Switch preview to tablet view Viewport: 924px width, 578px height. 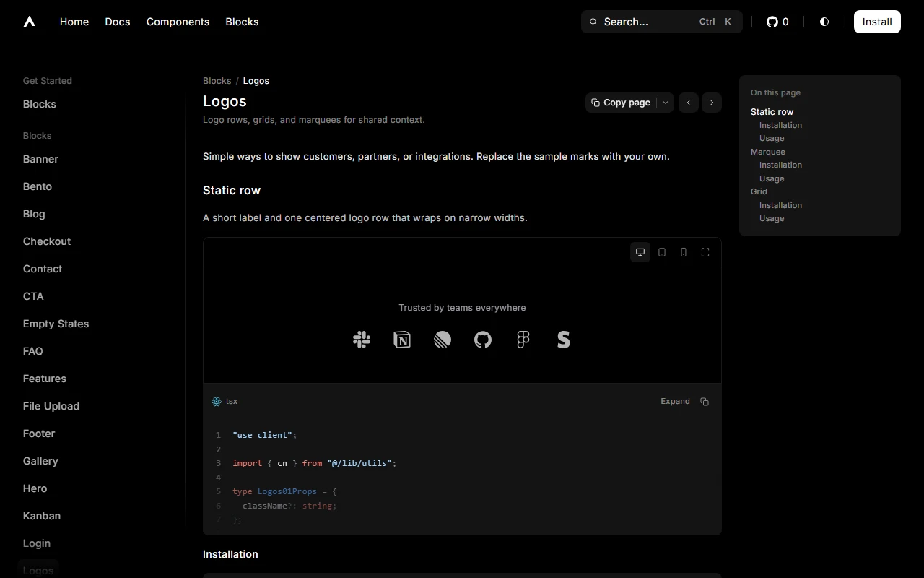click(x=662, y=252)
